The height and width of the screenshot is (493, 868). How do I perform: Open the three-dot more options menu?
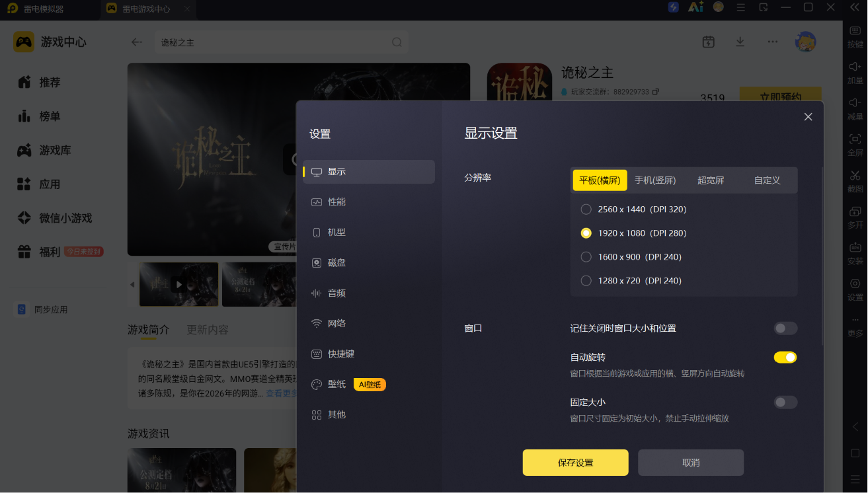(772, 42)
